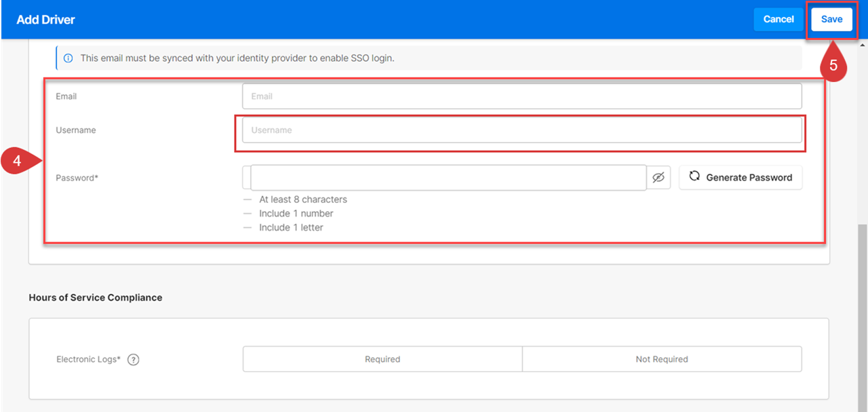
Task: Select Required for Electronic Logs
Action: point(382,359)
